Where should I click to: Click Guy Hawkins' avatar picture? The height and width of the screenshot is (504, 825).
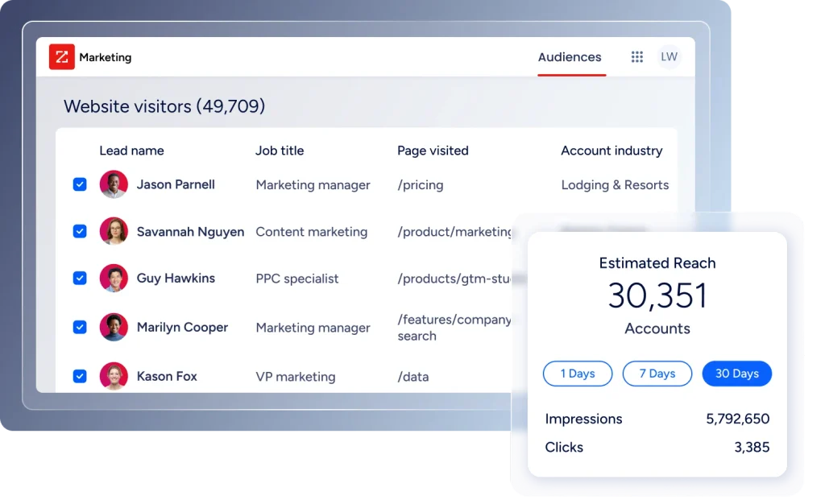click(x=114, y=278)
